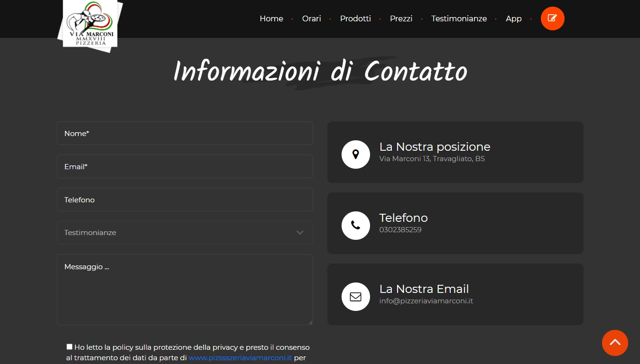The width and height of the screenshot is (640, 364).
Task: Click the orange scroll-to-top arrow button
Action: [615, 343]
